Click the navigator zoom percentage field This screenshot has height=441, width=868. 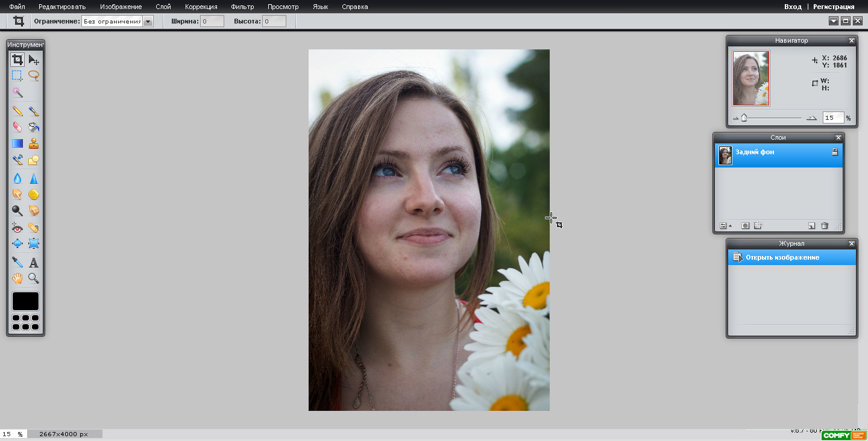[833, 118]
